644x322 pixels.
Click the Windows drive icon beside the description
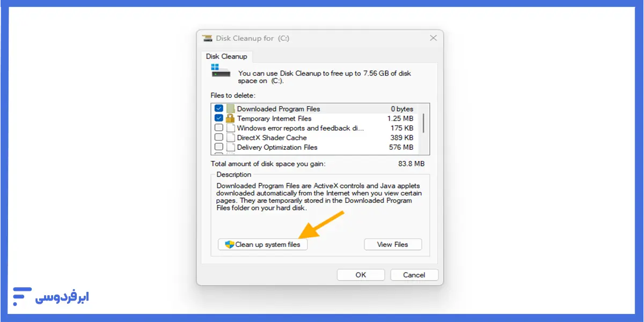221,70
